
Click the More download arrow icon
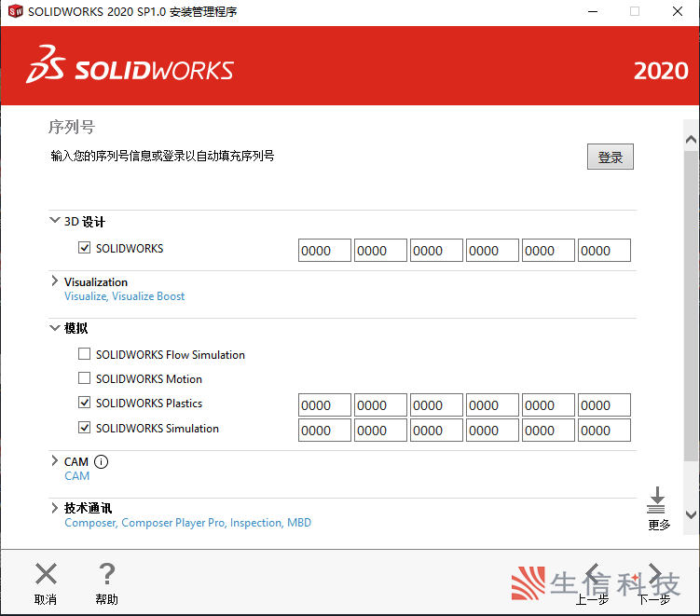click(x=656, y=500)
